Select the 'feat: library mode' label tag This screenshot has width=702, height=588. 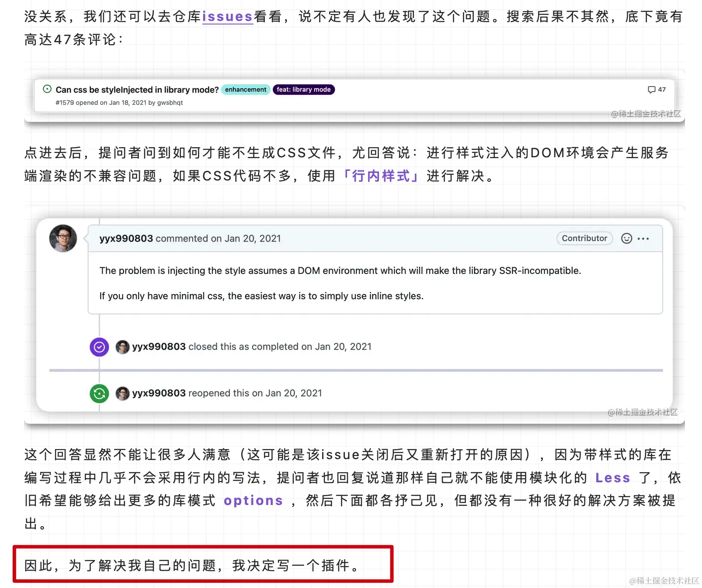(x=304, y=90)
